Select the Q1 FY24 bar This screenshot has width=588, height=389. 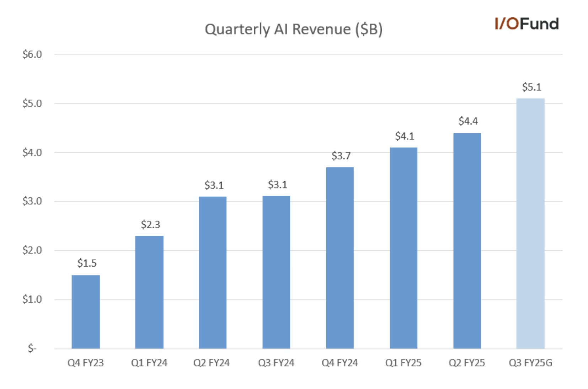[x=149, y=292]
